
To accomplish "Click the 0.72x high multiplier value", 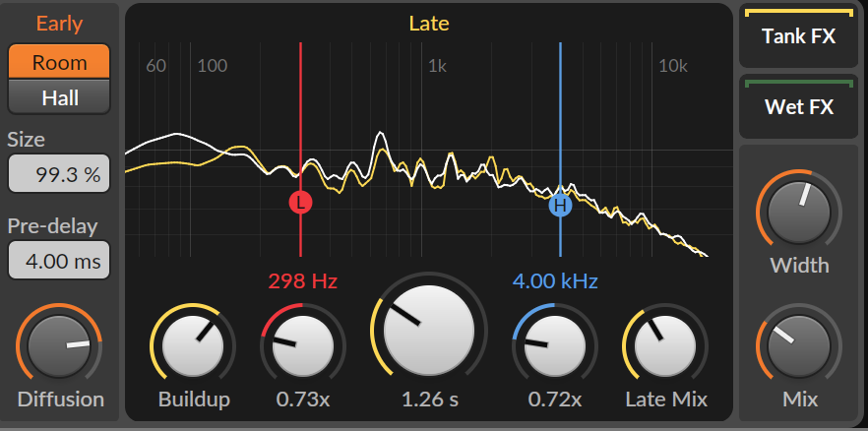I will click(x=555, y=400).
